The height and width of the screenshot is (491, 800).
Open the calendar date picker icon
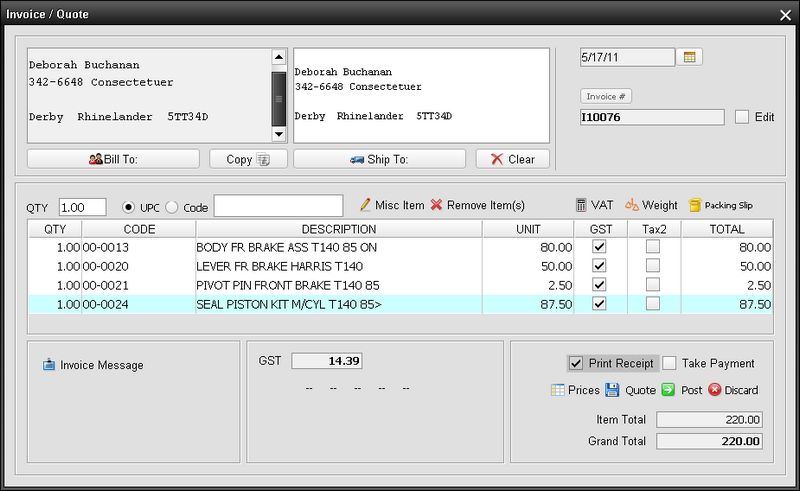pyautogui.click(x=689, y=57)
